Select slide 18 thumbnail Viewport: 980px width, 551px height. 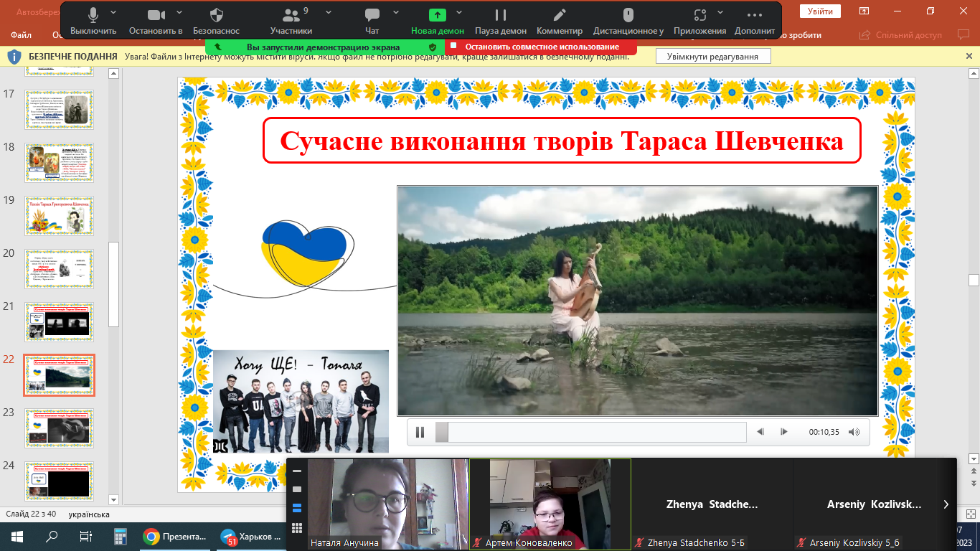59,163
